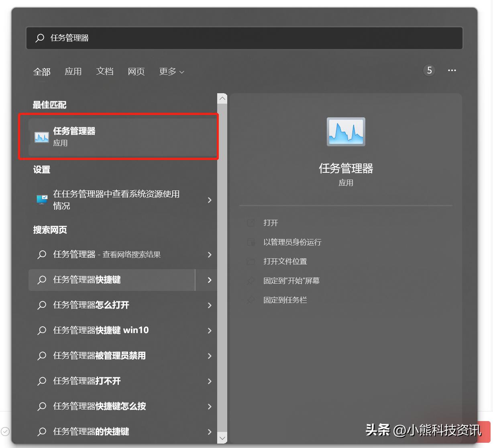Screen dimensions: 493x448
Task: Click the 任务管理器 thumbnail in 最佳匹配
Action: [41, 137]
